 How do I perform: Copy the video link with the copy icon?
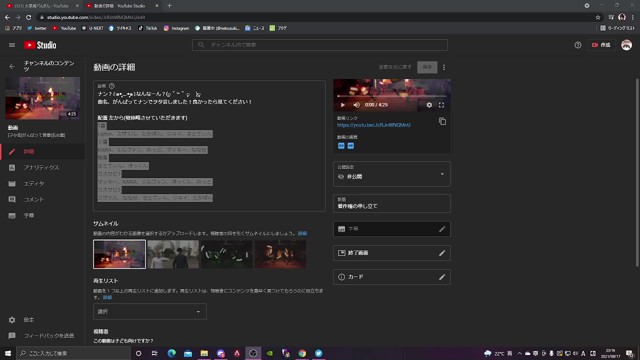click(x=442, y=121)
